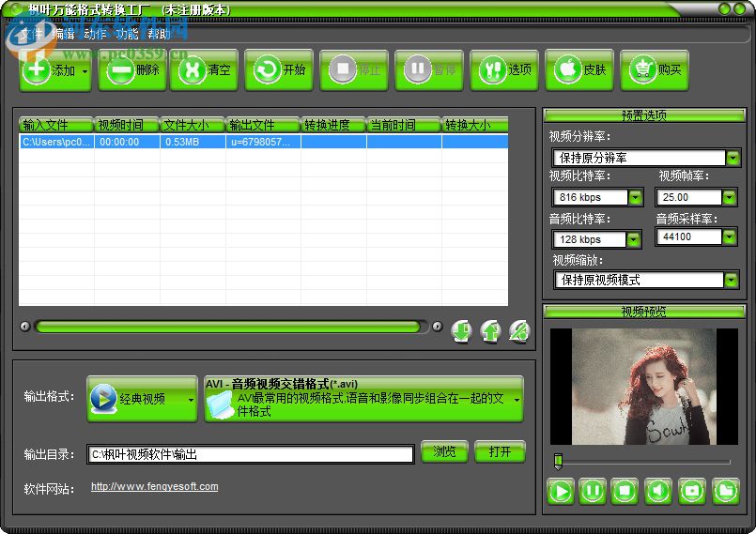The image size is (756, 534).
Task: Click the 当前时间 column header
Action: coord(404,125)
